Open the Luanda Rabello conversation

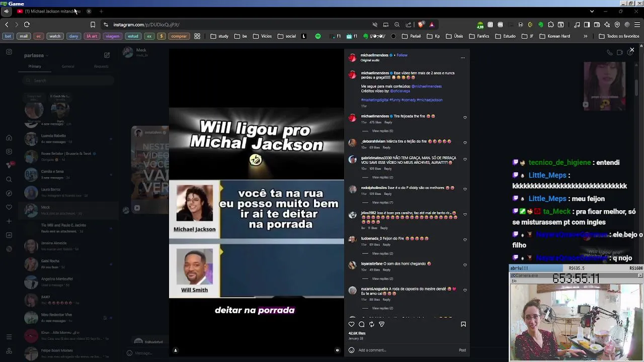pos(68,138)
